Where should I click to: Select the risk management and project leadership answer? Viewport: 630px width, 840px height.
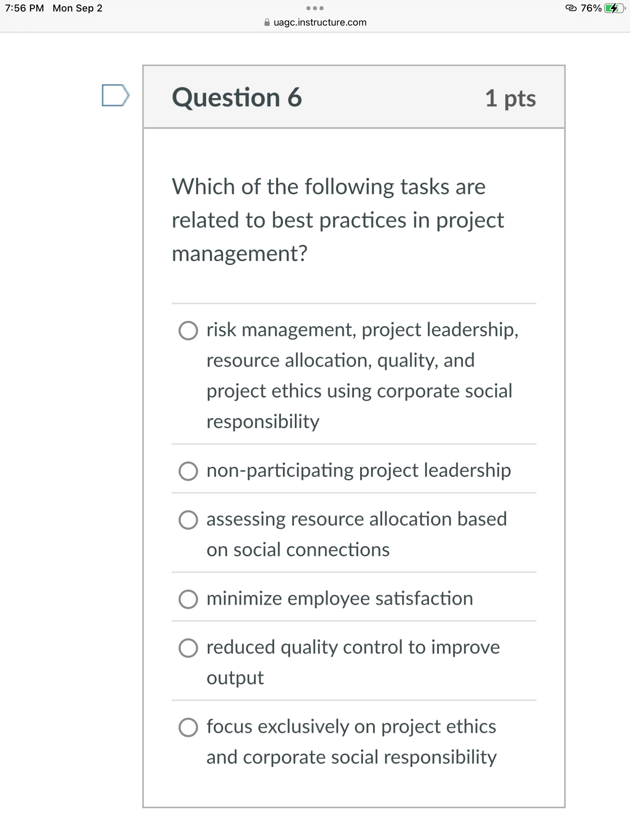tap(188, 331)
